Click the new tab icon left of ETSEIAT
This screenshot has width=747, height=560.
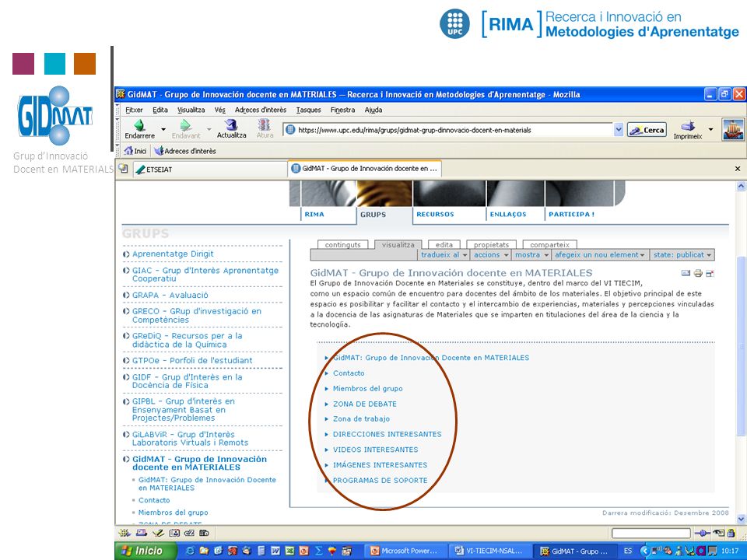(x=124, y=169)
